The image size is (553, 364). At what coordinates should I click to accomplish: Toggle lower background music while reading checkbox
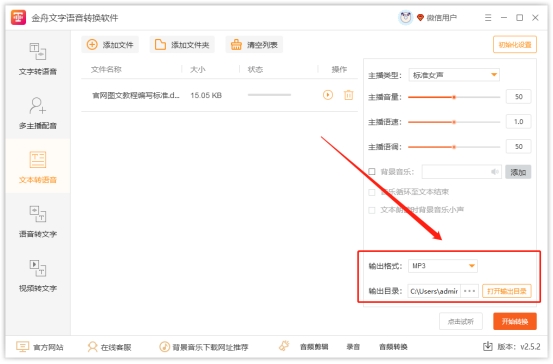[372, 210]
